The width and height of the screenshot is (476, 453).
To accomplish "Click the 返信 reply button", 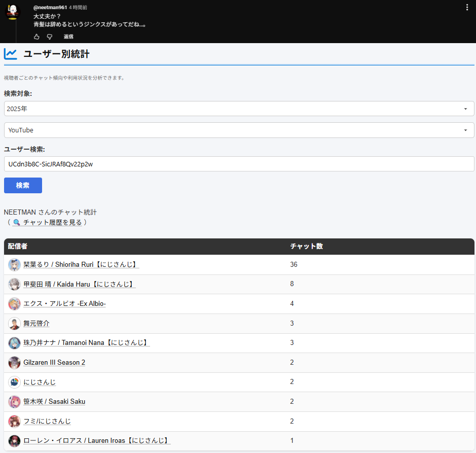I will click(x=68, y=37).
